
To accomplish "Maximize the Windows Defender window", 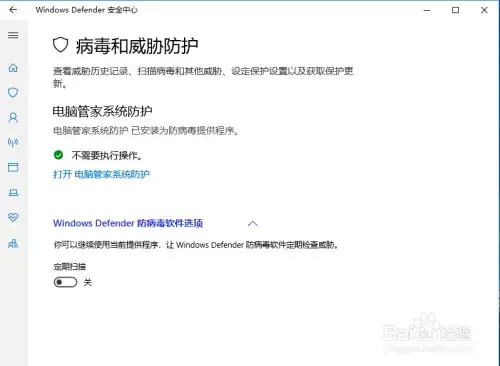I will 455,10.
